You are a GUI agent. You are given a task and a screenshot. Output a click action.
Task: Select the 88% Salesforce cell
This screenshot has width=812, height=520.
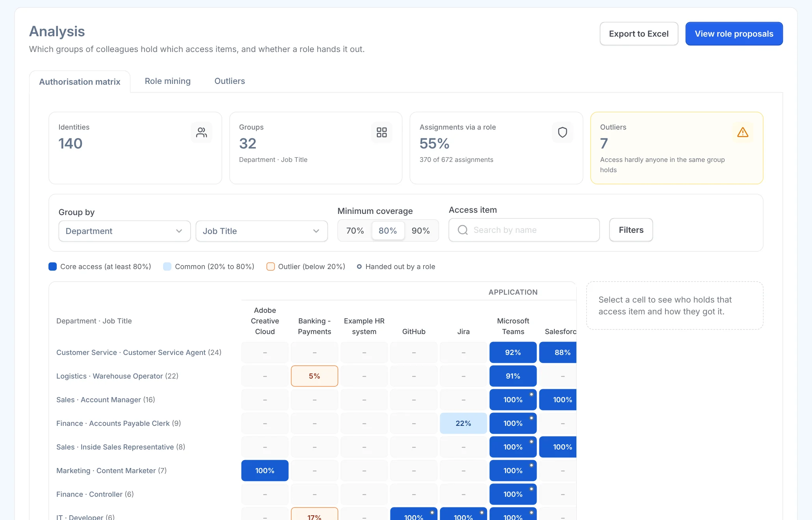(558, 353)
